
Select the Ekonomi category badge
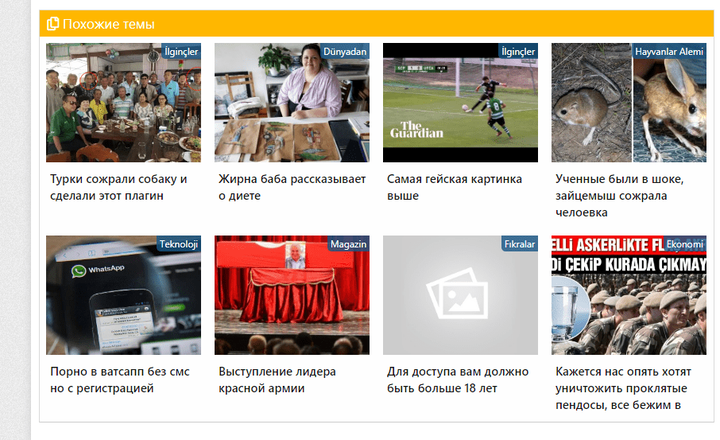click(x=685, y=244)
